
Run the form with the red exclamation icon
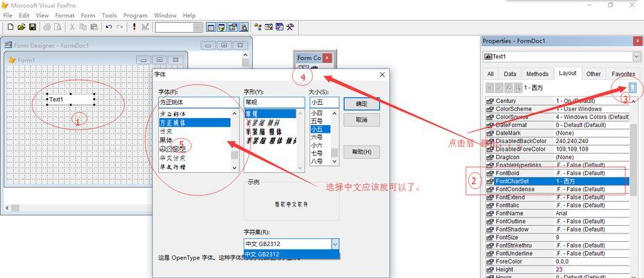point(135,27)
